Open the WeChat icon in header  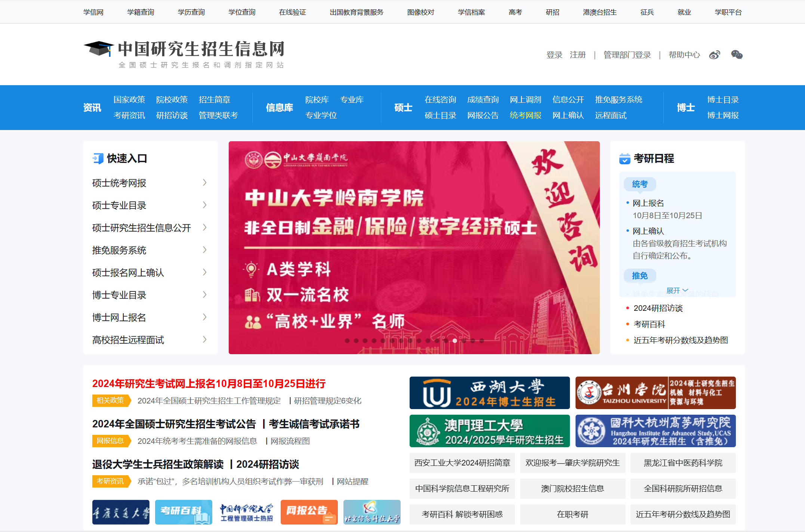tap(737, 55)
